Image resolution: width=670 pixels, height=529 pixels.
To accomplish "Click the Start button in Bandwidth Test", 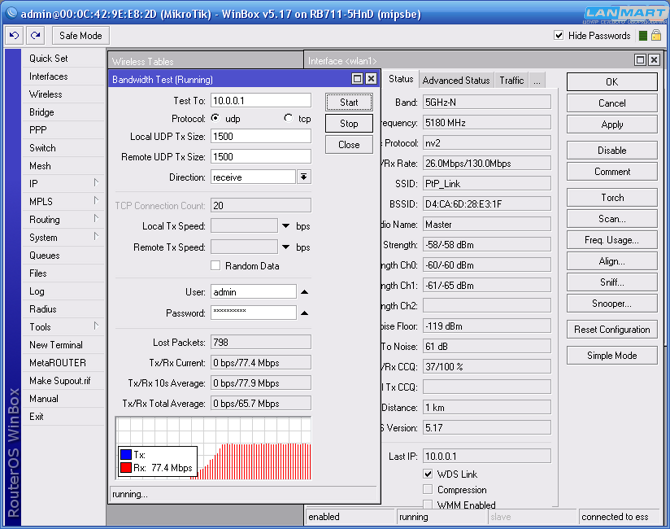I will click(x=349, y=102).
